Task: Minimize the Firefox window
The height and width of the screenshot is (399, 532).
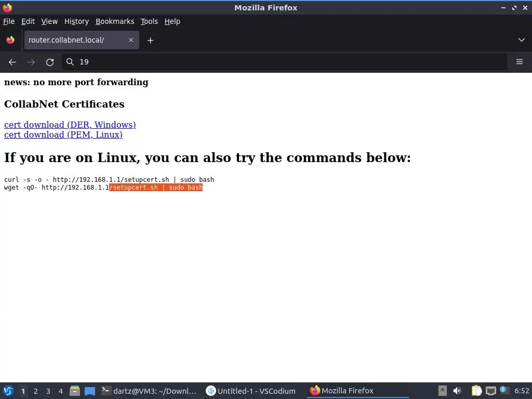Action: point(503,7)
